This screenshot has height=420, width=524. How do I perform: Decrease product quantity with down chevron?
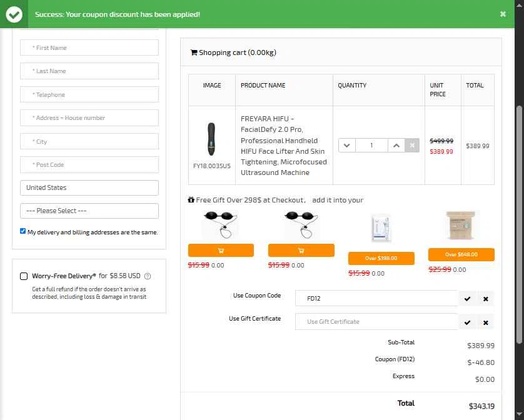[x=346, y=146]
